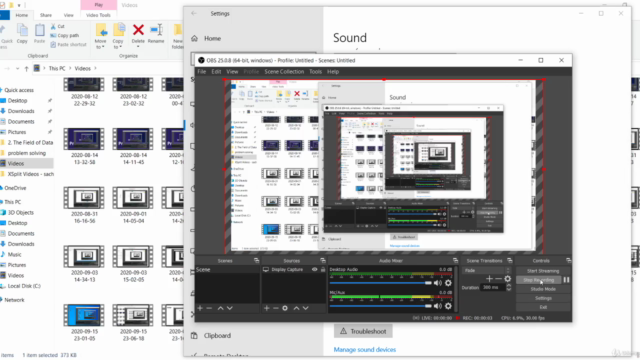Open OBS View menu
This screenshot has height=360, width=640.
(x=232, y=71)
